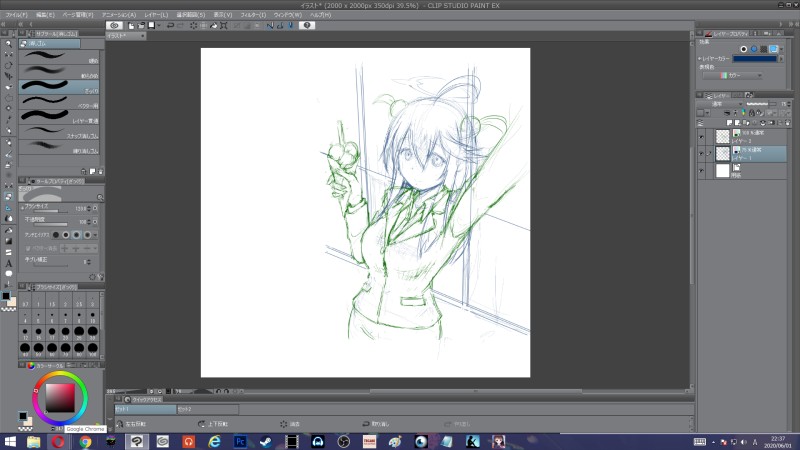Open the File menu
Image resolution: width=800 pixels, height=450 pixels.
click(16, 15)
